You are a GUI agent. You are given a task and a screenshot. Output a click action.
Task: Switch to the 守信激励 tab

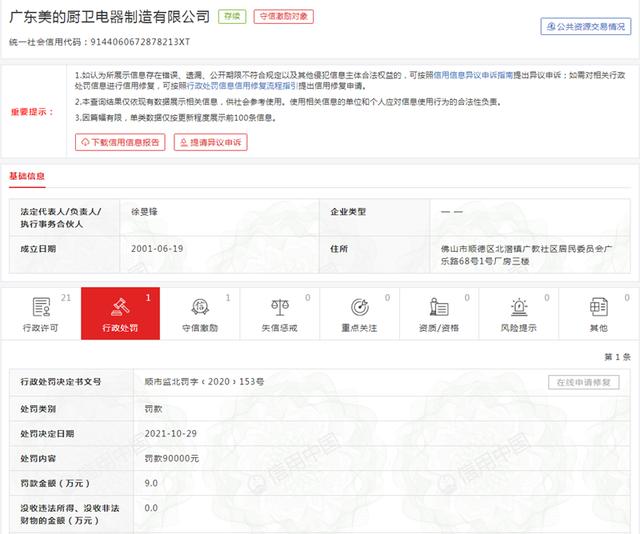pyautogui.click(x=200, y=314)
